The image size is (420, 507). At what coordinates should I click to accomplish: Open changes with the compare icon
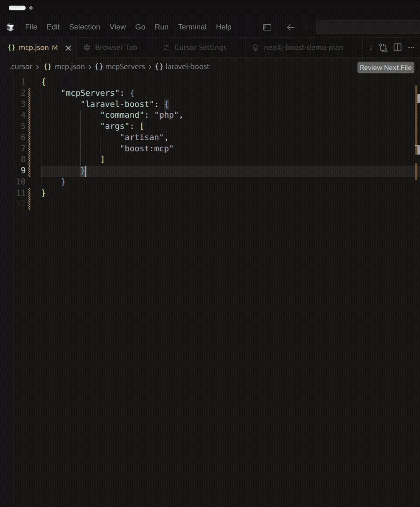383,48
